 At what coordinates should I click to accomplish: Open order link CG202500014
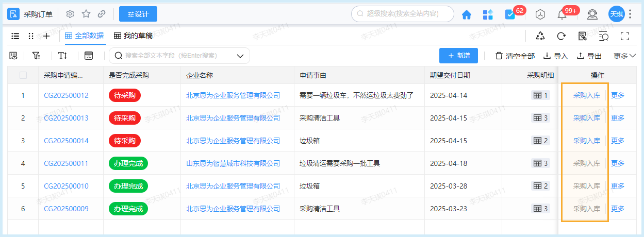click(x=66, y=141)
